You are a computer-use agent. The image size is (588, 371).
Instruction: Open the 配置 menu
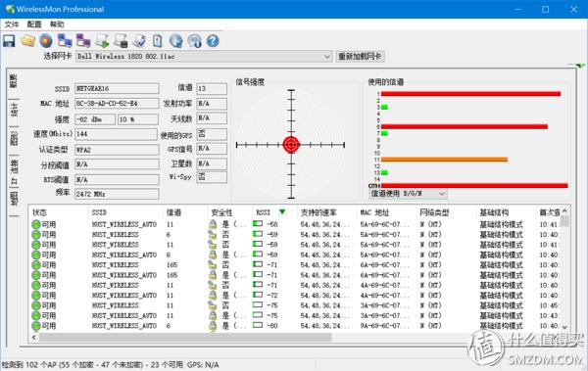(34, 24)
